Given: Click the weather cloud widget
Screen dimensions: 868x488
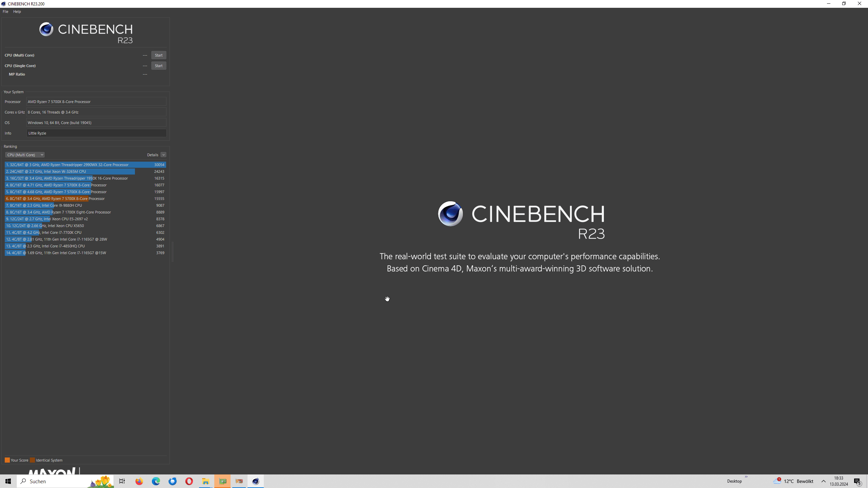Looking at the screenshot, I should coord(776,481).
